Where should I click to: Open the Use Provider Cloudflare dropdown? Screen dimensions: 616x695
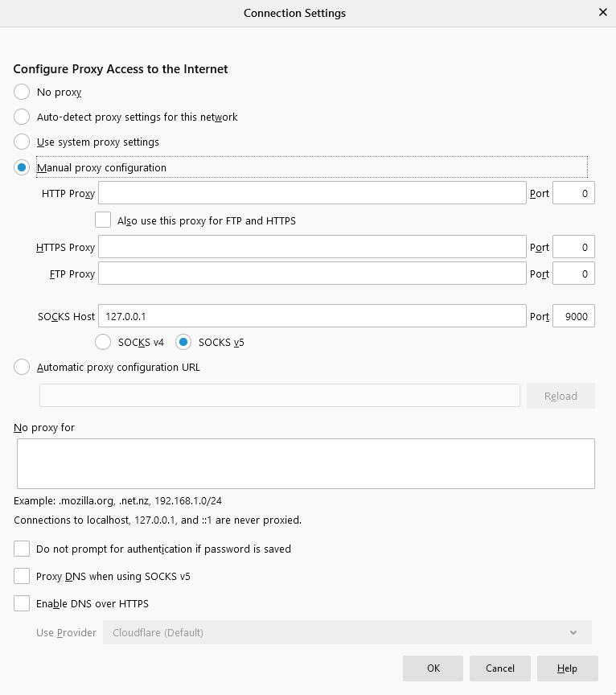(347, 632)
